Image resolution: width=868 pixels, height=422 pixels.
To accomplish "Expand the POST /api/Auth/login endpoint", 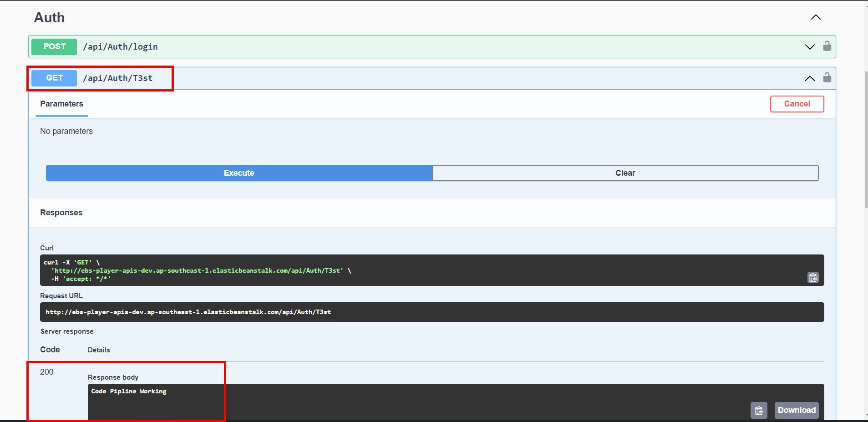I will (810, 46).
